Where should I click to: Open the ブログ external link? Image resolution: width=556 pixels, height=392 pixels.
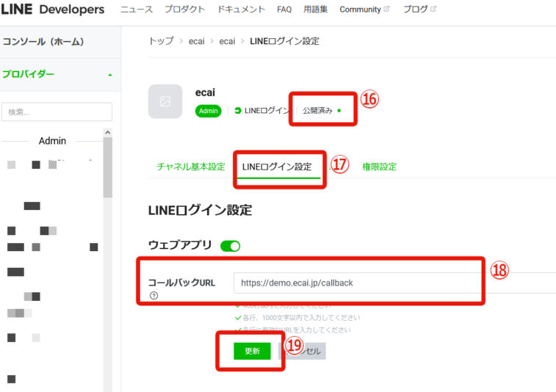click(x=419, y=10)
